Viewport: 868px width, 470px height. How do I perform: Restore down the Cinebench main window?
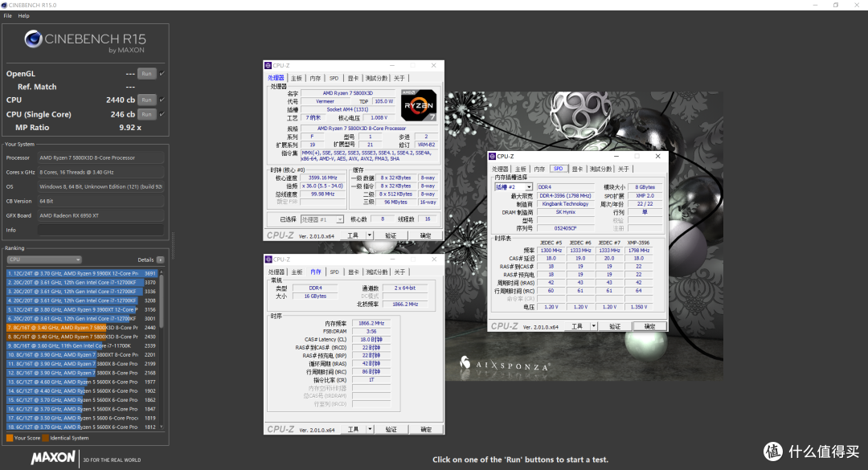836,5
